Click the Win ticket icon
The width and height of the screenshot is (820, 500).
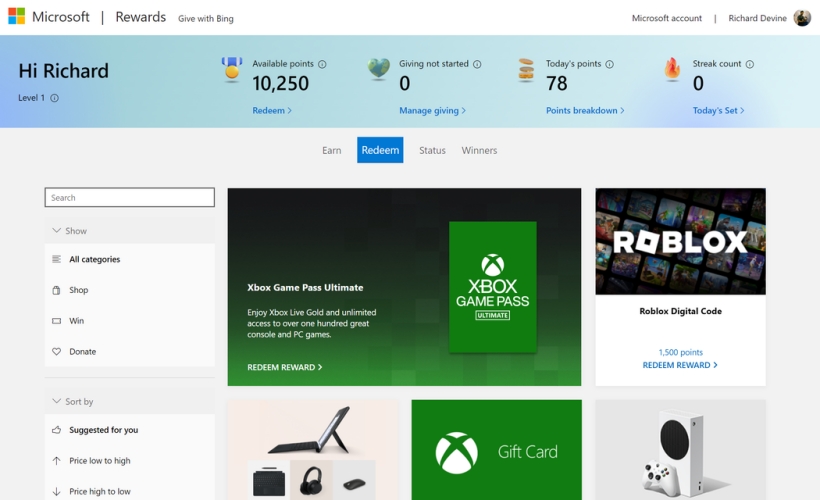tap(56, 321)
